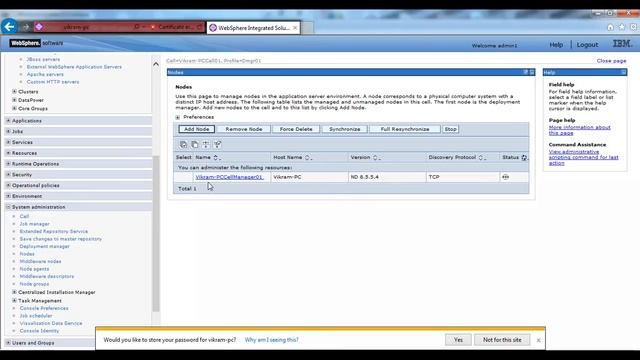Click Not for this site

(x=502, y=340)
